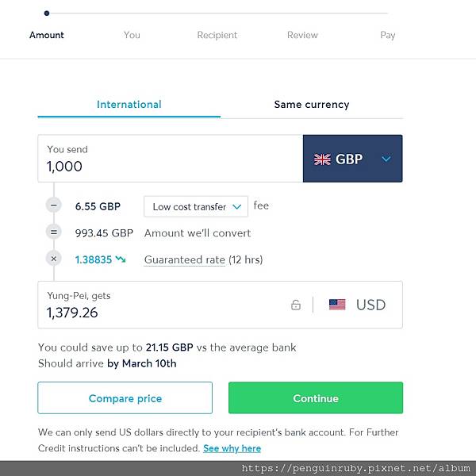Switch to the Same currency tab
Image resolution: width=476 pixels, height=476 pixels.
[x=311, y=105]
